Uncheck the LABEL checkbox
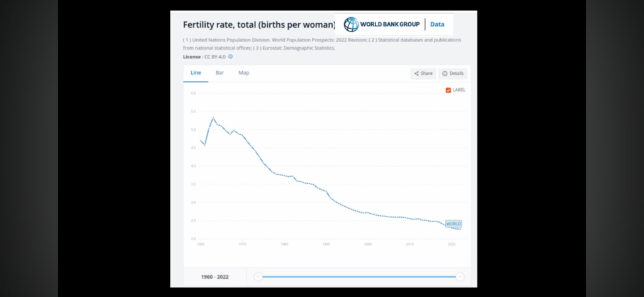Image resolution: width=644 pixels, height=297 pixels. tap(448, 90)
